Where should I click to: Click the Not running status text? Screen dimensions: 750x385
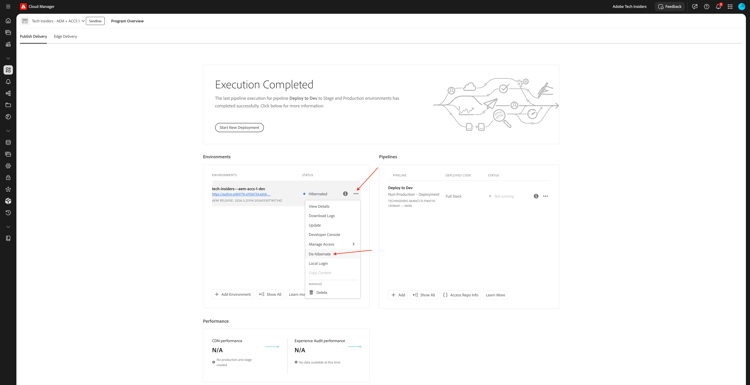point(504,197)
